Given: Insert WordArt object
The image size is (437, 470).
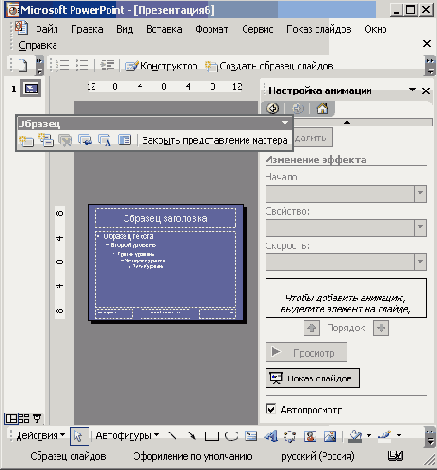Looking at the screenshot, I should click(x=271, y=436).
